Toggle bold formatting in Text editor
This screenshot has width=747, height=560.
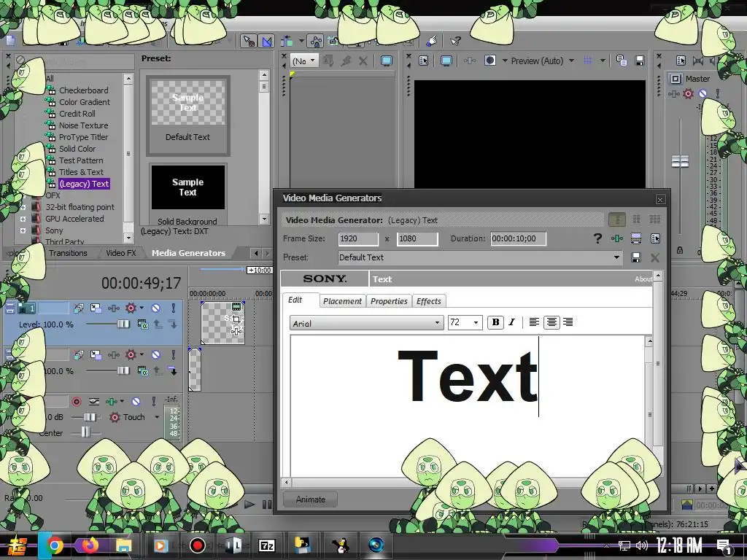click(x=495, y=322)
